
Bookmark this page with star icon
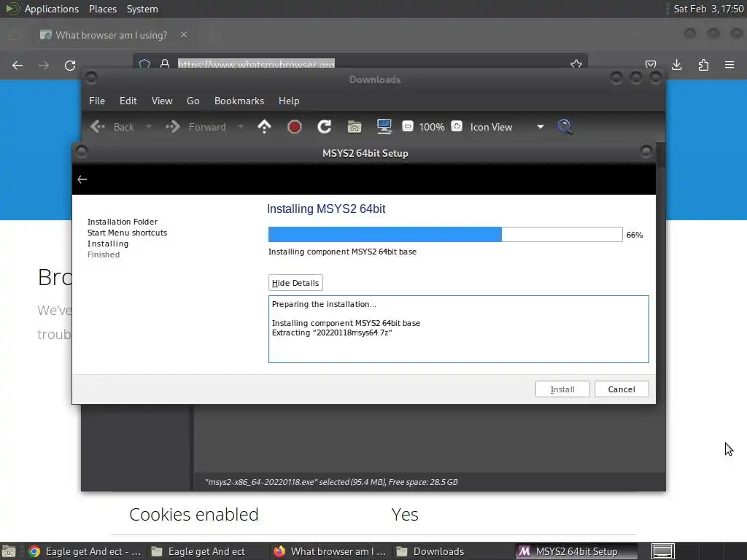tap(576, 64)
